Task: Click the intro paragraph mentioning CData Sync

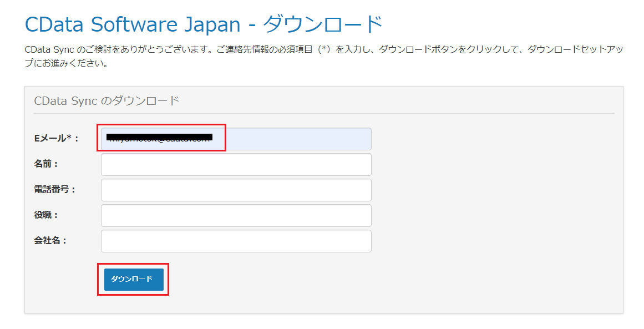Action: pyautogui.click(x=323, y=57)
